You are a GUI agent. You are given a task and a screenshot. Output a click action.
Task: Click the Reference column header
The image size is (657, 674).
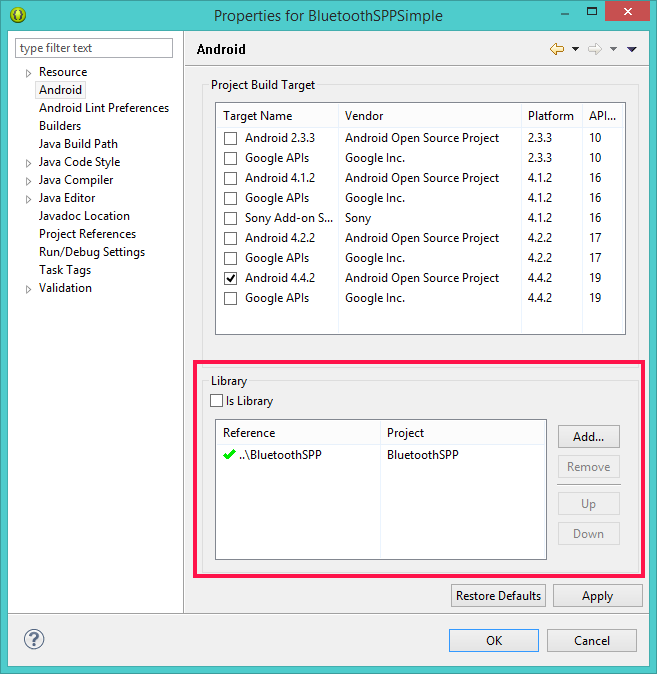click(298, 433)
